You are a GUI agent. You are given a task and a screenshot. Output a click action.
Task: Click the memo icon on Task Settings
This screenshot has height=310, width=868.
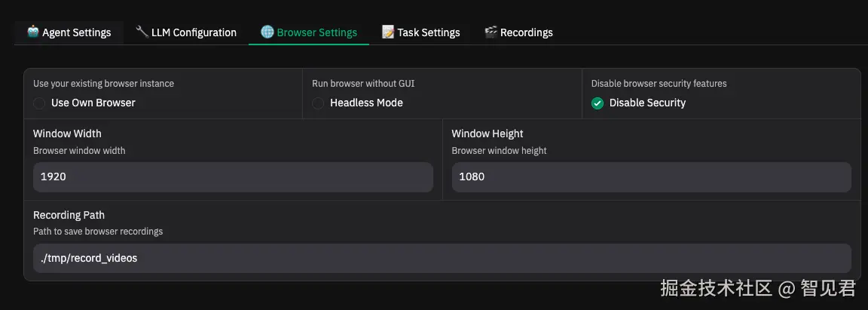pyautogui.click(x=388, y=32)
